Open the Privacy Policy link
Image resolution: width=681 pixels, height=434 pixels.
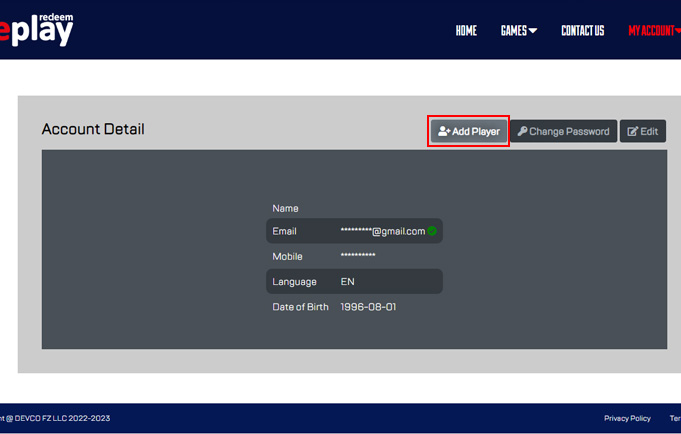pyautogui.click(x=627, y=418)
